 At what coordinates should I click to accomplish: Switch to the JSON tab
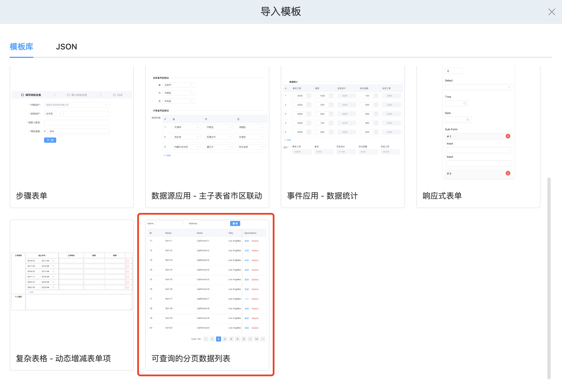[66, 47]
